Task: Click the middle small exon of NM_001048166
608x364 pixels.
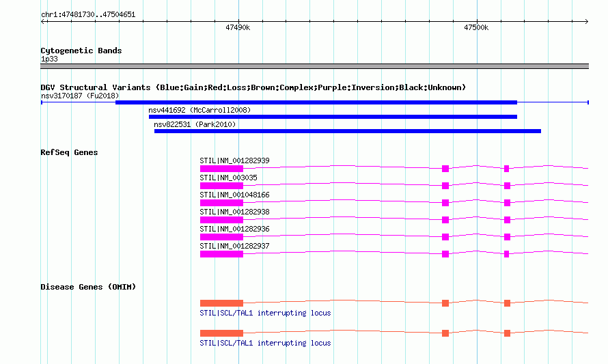Action: tap(445, 203)
